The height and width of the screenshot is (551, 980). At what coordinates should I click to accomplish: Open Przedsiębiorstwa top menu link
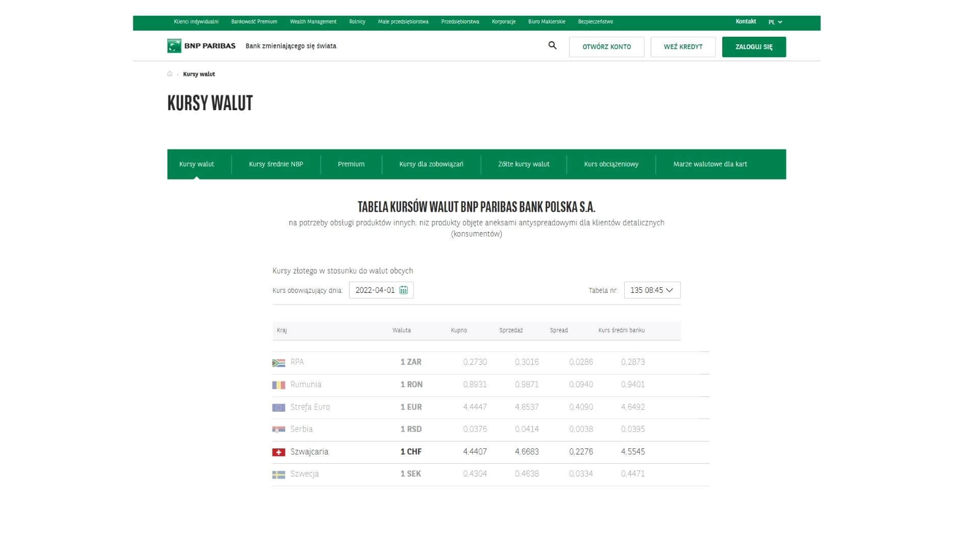tap(460, 21)
